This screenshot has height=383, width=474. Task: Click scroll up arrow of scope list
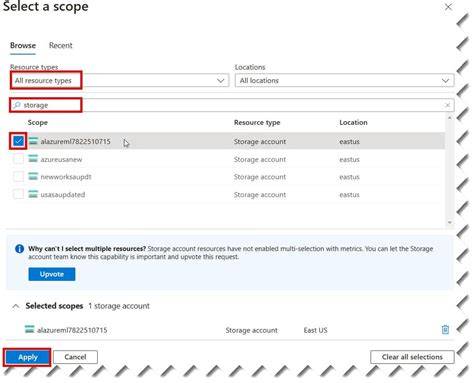pos(450,118)
